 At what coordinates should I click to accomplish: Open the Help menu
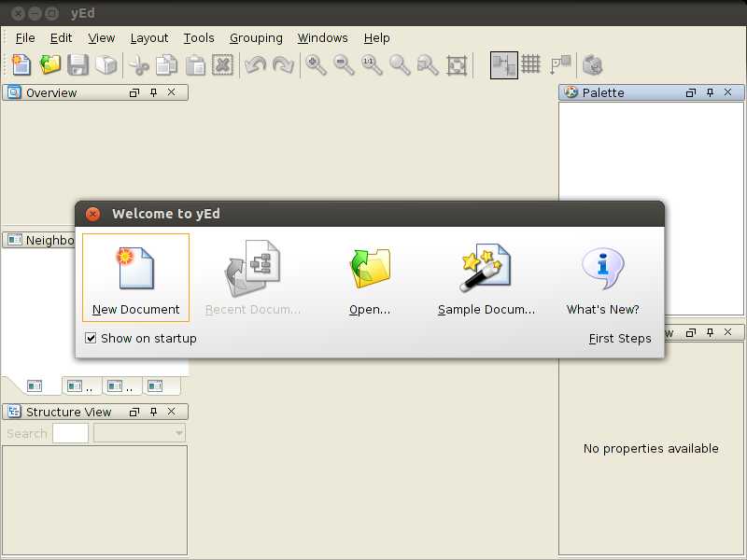(377, 37)
